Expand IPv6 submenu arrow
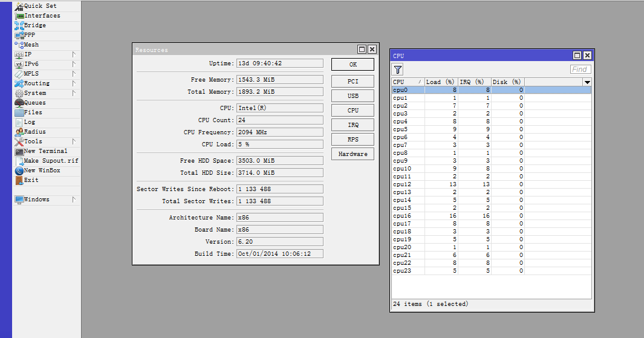 tap(74, 64)
